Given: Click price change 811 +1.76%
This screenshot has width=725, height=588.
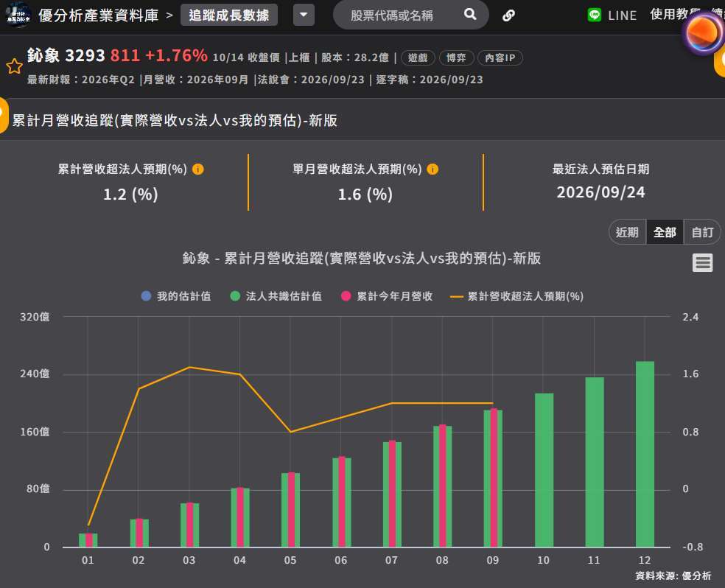Looking at the screenshot, I should pos(159,55).
